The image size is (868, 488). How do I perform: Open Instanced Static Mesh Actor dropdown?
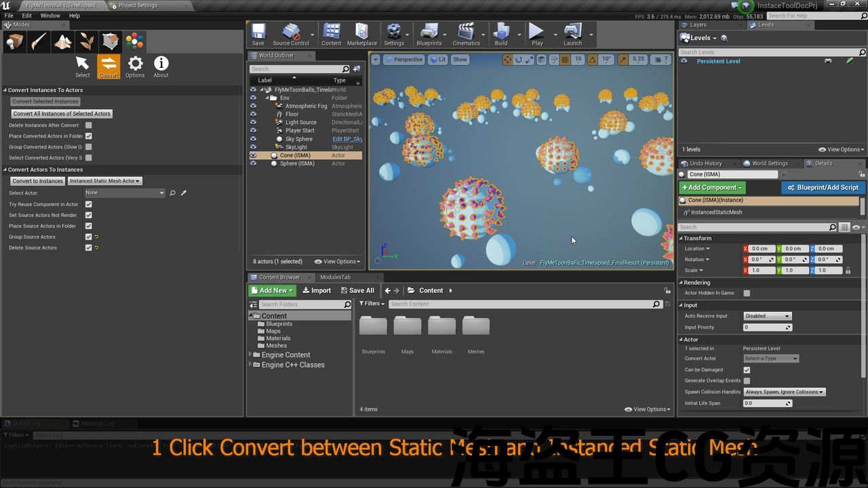tap(104, 181)
